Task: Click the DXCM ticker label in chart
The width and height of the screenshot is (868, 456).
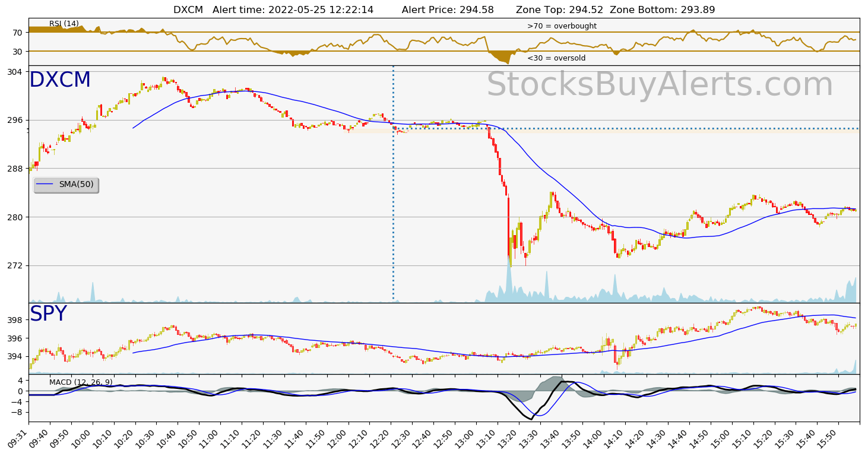Action: 60,80
